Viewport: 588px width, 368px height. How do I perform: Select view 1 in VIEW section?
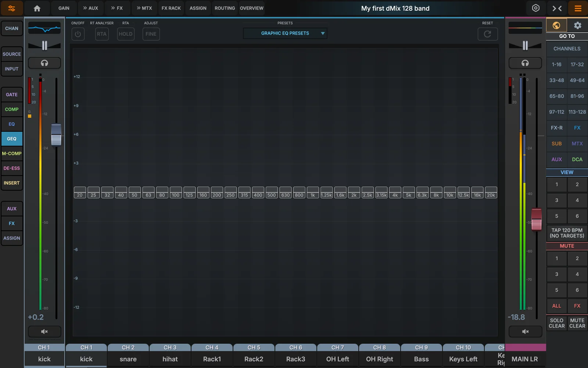(x=556, y=184)
